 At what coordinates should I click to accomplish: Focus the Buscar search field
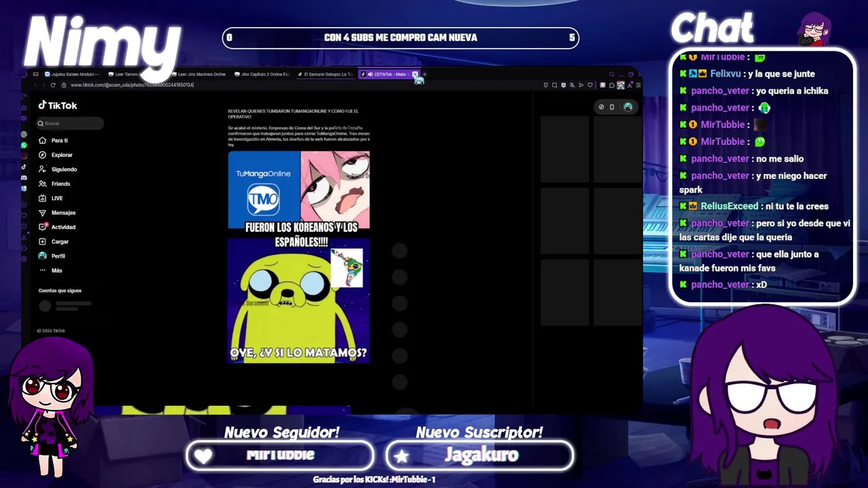pos(71,123)
